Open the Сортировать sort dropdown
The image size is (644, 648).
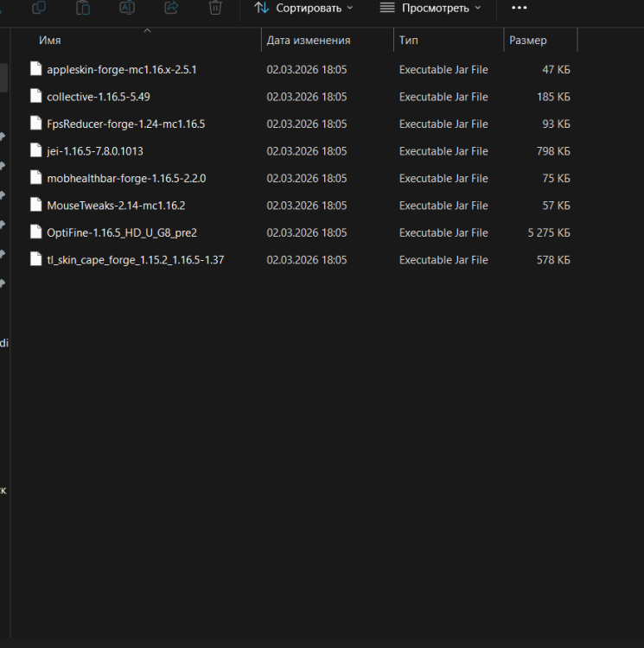click(x=303, y=8)
